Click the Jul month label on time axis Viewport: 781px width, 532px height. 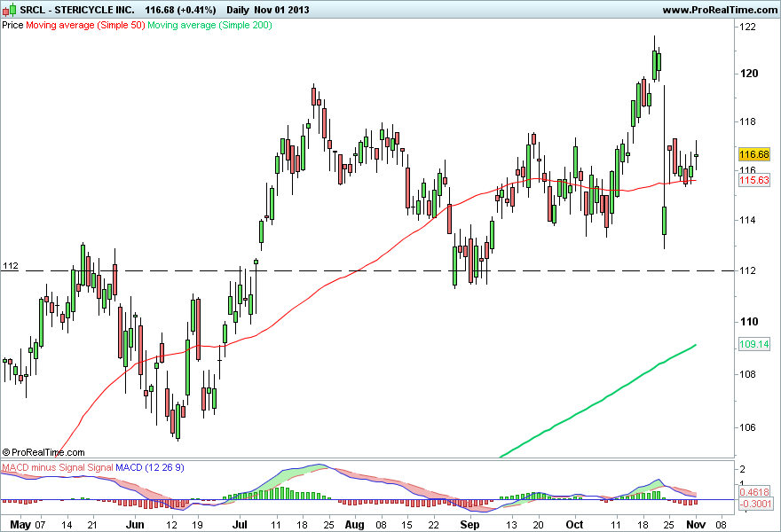pyautogui.click(x=240, y=525)
